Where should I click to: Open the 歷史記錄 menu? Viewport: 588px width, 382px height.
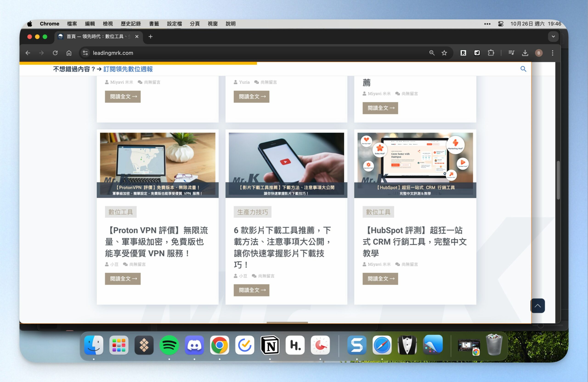point(131,24)
